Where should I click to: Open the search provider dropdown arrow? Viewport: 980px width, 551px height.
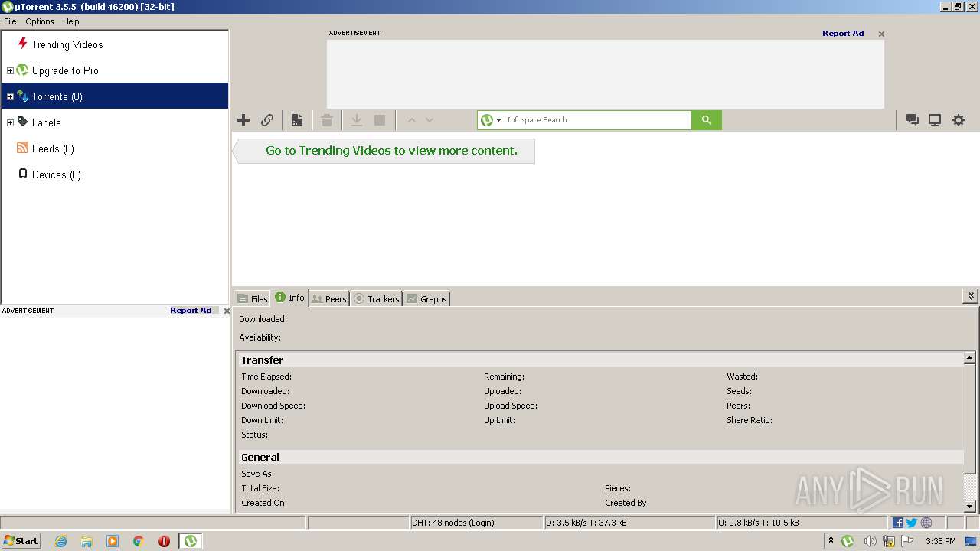tap(498, 120)
